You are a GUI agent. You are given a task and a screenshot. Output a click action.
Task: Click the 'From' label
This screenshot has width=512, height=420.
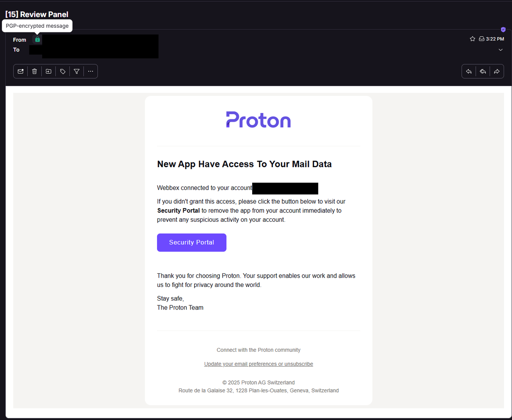(x=20, y=40)
